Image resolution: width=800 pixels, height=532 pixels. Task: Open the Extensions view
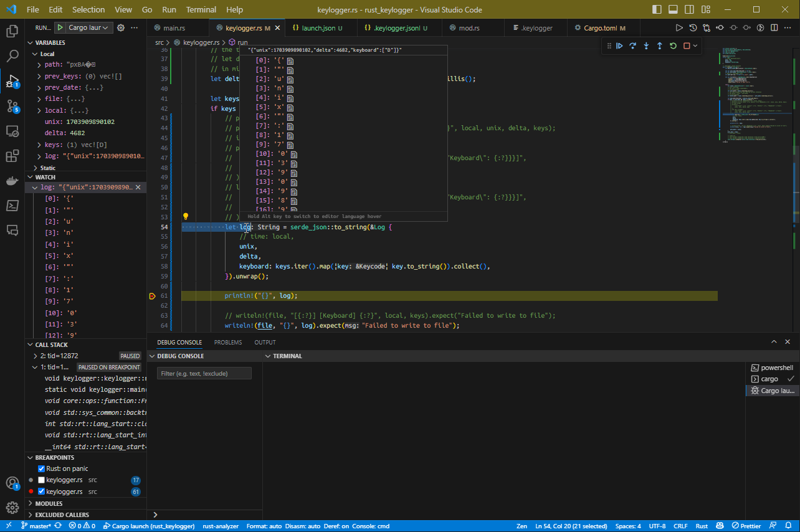(x=13, y=156)
